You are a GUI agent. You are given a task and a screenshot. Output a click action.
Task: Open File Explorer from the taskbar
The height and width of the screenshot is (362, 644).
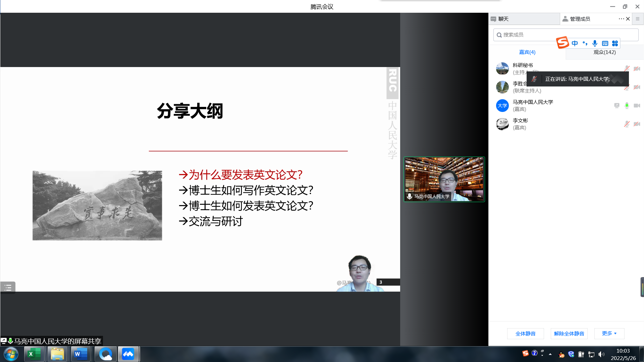[57, 354]
